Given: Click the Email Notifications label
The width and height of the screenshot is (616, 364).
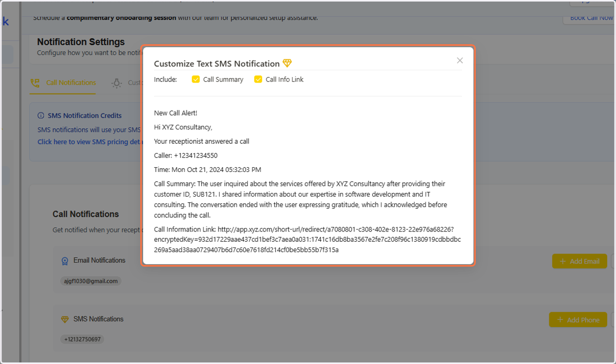Looking at the screenshot, I should coord(100,260).
